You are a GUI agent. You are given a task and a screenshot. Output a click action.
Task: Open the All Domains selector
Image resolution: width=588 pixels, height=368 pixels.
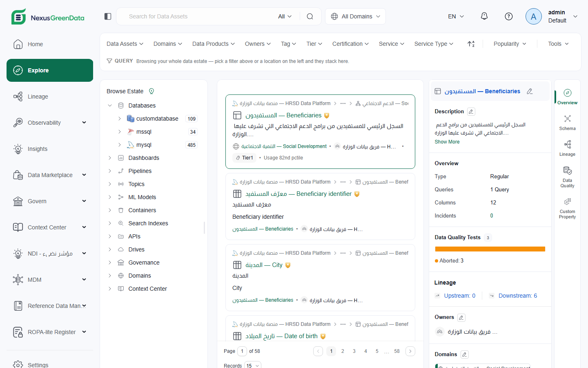(355, 16)
